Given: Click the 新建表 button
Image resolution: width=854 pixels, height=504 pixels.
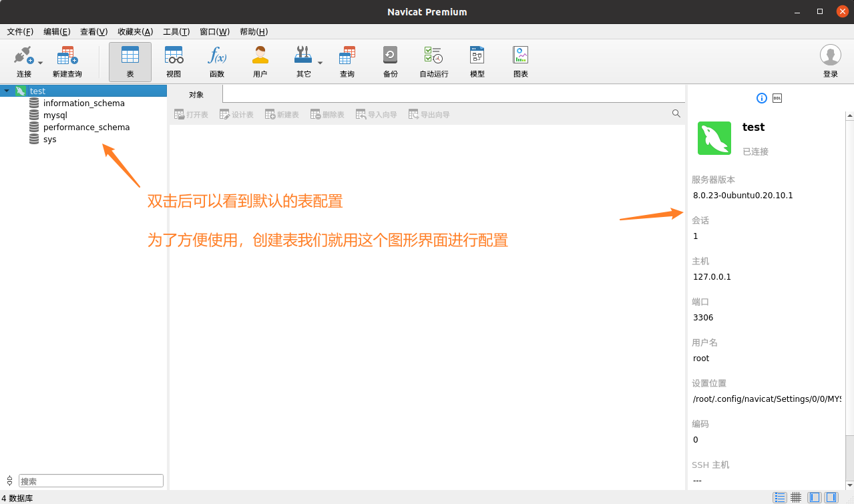Looking at the screenshot, I should point(282,115).
